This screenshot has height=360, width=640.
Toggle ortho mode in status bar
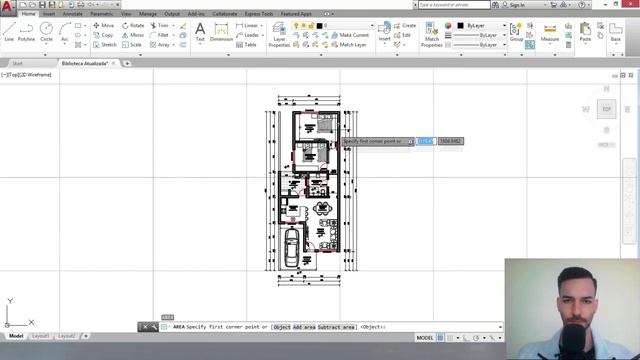466,338
